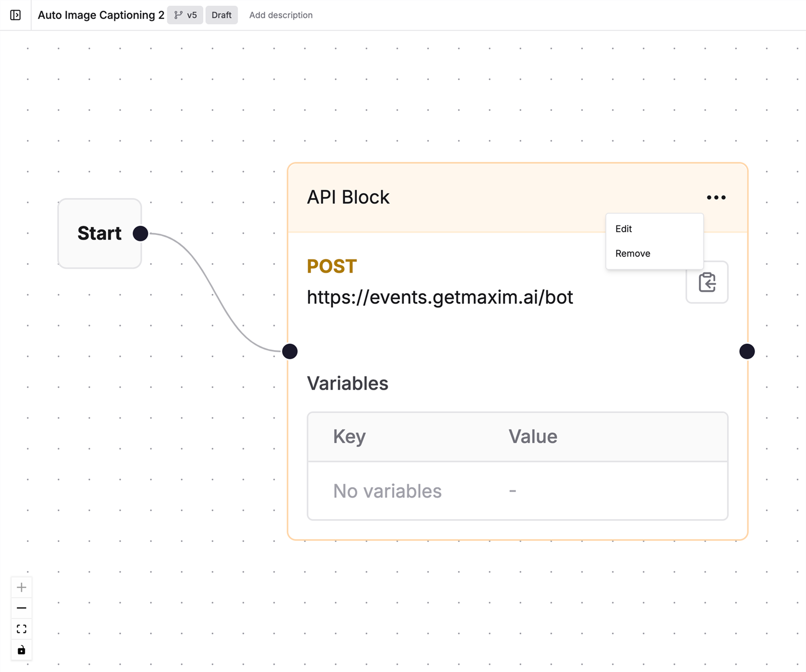Click the Add description link
Image resolution: width=806 pixels, height=672 pixels.
(x=281, y=15)
